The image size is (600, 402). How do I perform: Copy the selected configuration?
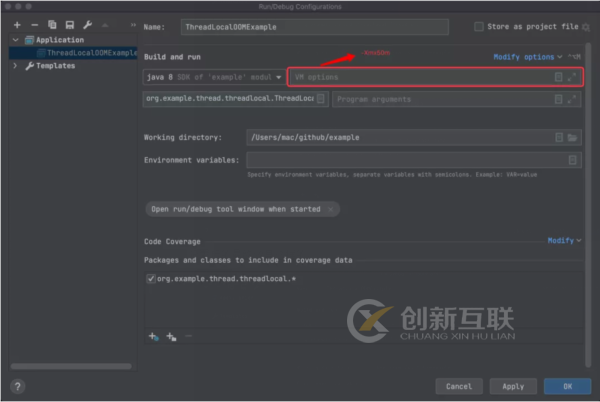coord(52,25)
